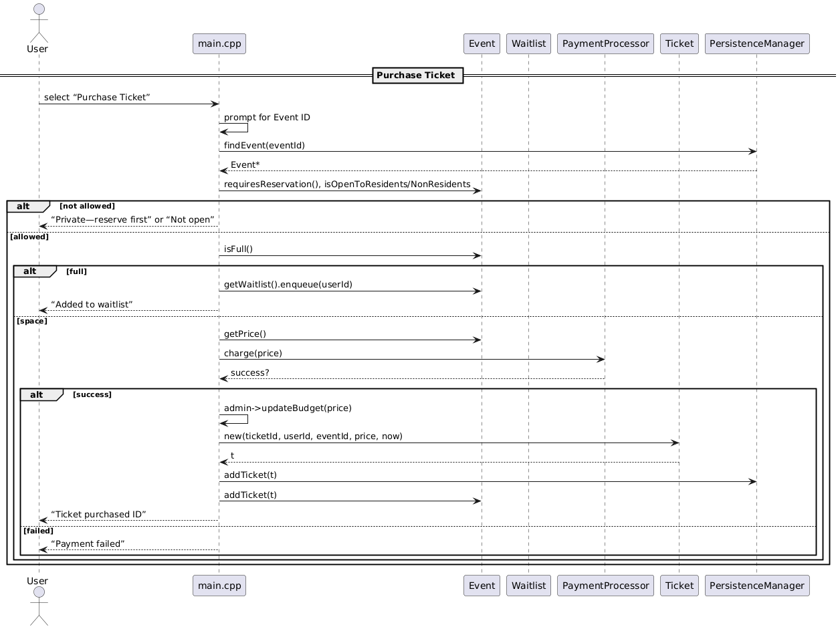
Task: Select the admin->updateBudget(price) self message
Action: tap(288, 408)
